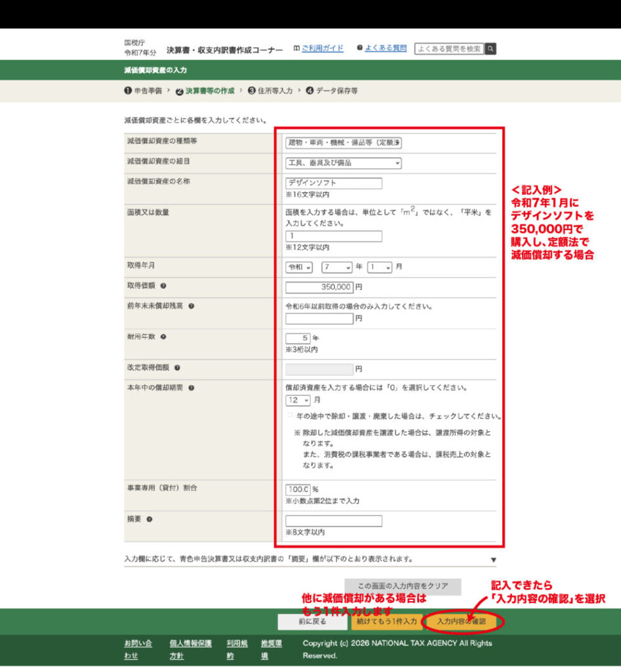Viewport: 621px width, 672px height.
Task: Show help for 本年中の償却期間
Action: tap(191, 388)
